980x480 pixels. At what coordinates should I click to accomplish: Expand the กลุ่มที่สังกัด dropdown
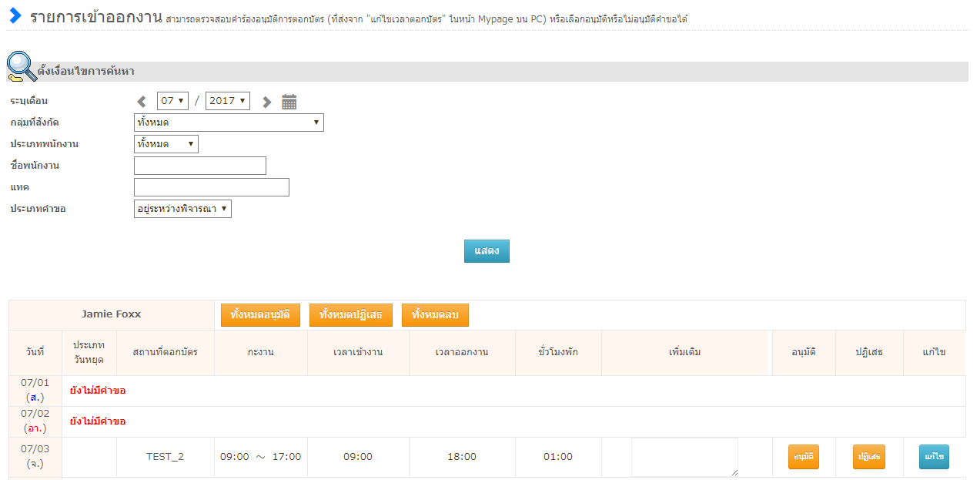(x=229, y=123)
